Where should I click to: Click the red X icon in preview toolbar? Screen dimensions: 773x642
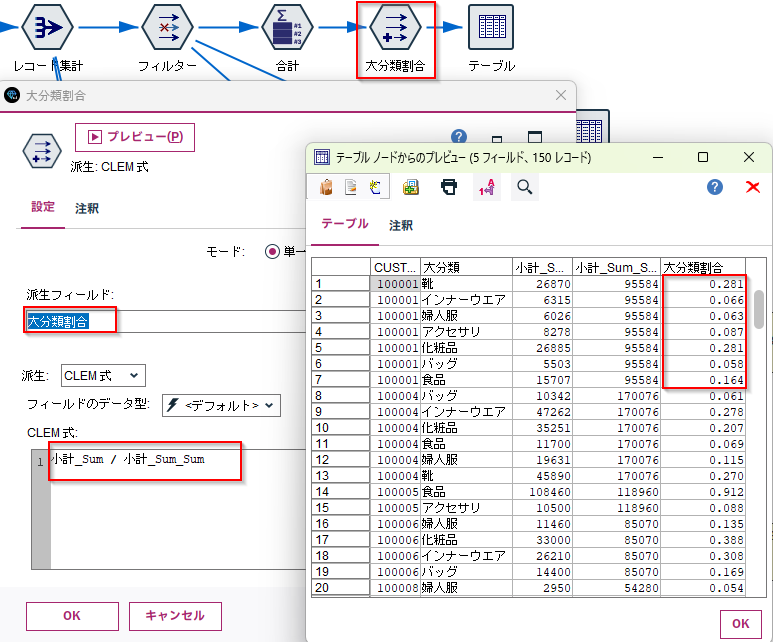point(753,187)
